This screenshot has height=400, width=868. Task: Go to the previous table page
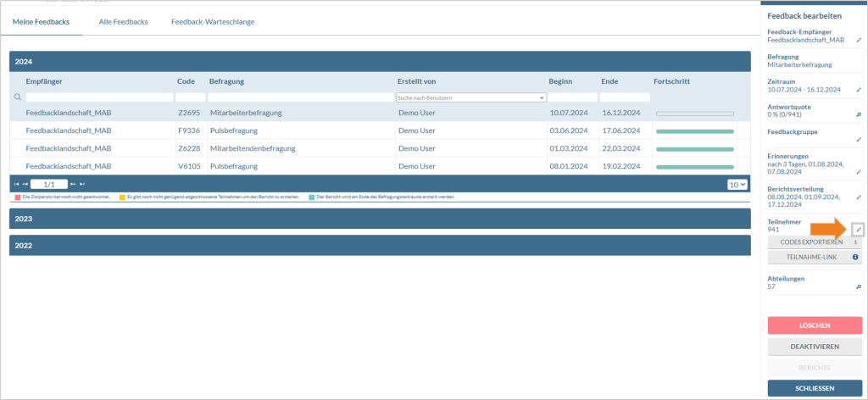[x=25, y=184]
